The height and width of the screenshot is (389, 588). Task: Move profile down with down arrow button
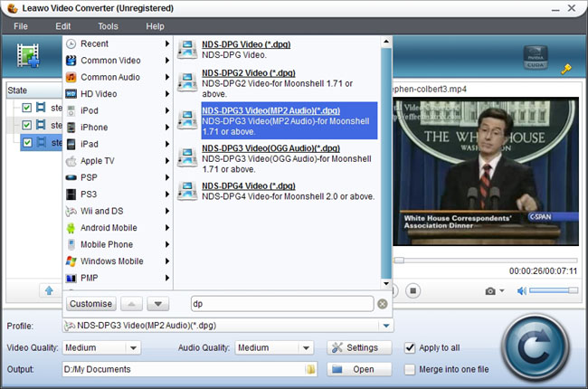click(158, 304)
